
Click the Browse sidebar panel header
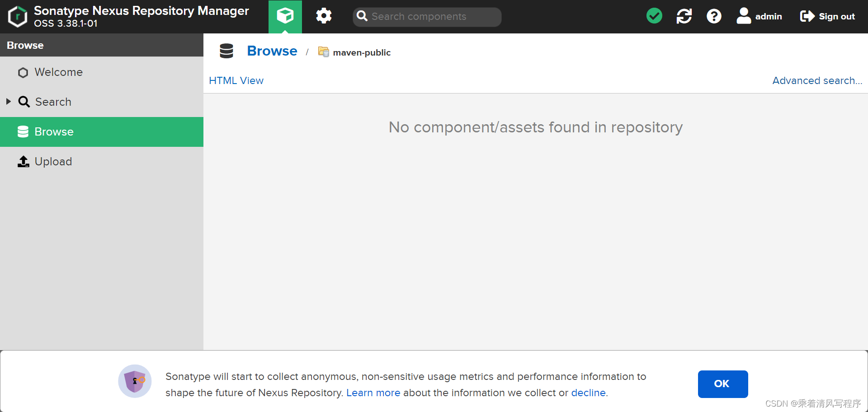(102, 45)
